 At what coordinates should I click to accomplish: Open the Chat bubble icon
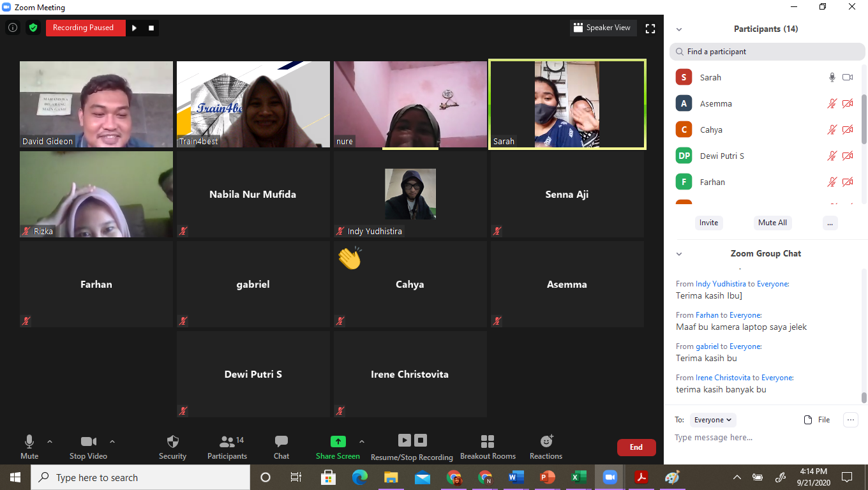click(281, 442)
